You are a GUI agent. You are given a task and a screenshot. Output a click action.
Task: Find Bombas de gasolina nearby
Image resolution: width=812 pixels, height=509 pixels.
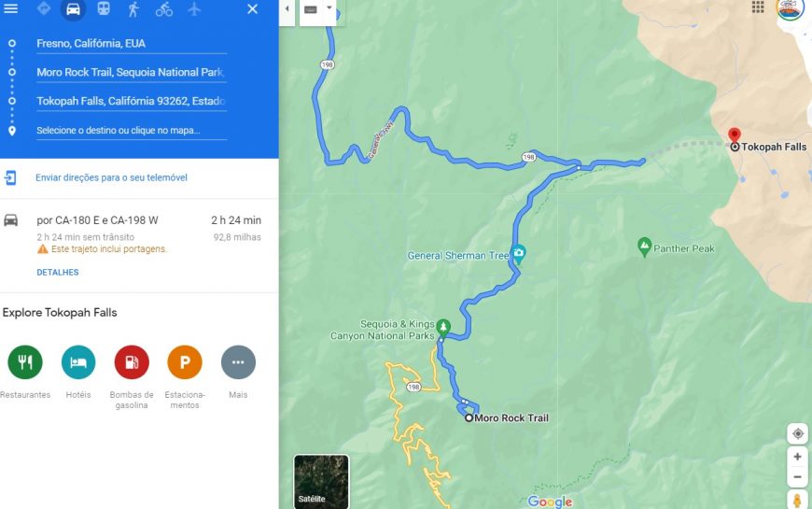pyautogui.click(x=132, y=361)
